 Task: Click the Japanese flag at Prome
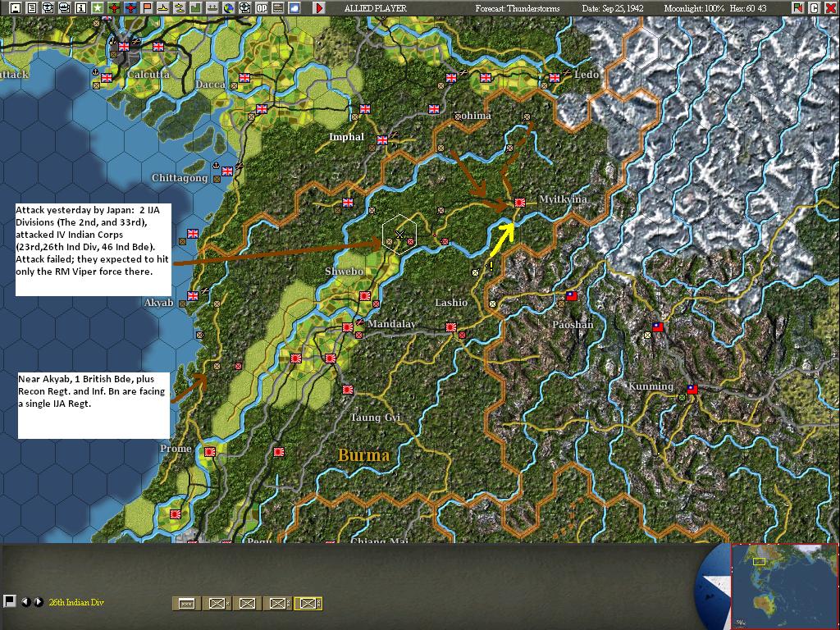click(209, 452)
